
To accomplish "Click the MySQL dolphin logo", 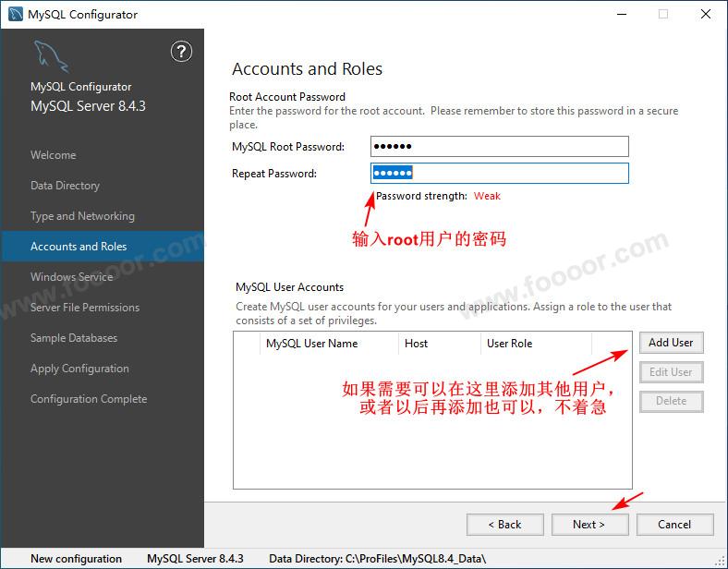I will (49, 55).
